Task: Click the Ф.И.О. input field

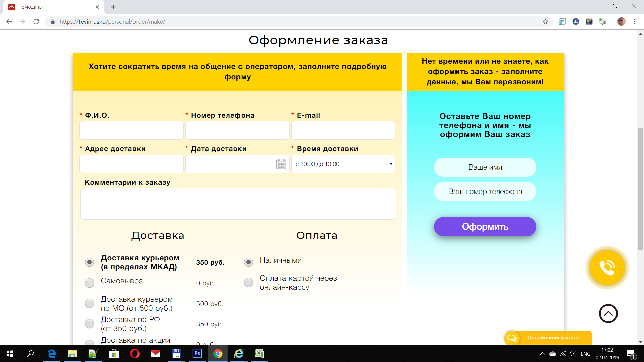Action: 131,130
